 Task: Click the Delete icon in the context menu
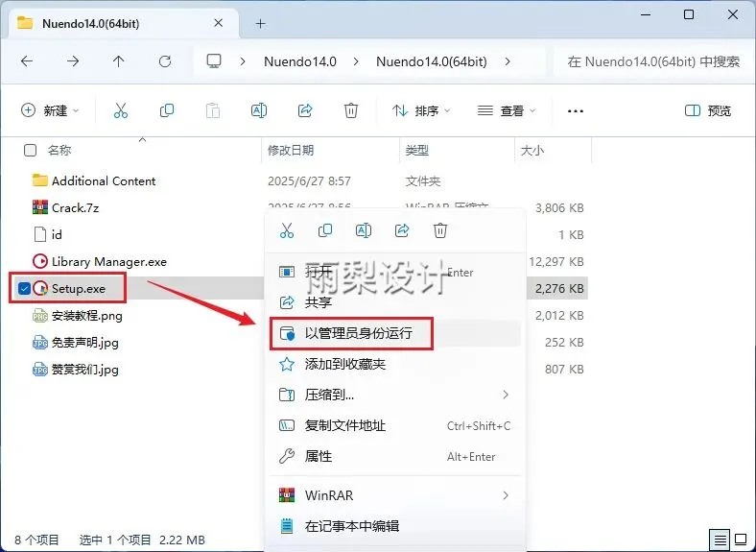click(x=440, y=230)
